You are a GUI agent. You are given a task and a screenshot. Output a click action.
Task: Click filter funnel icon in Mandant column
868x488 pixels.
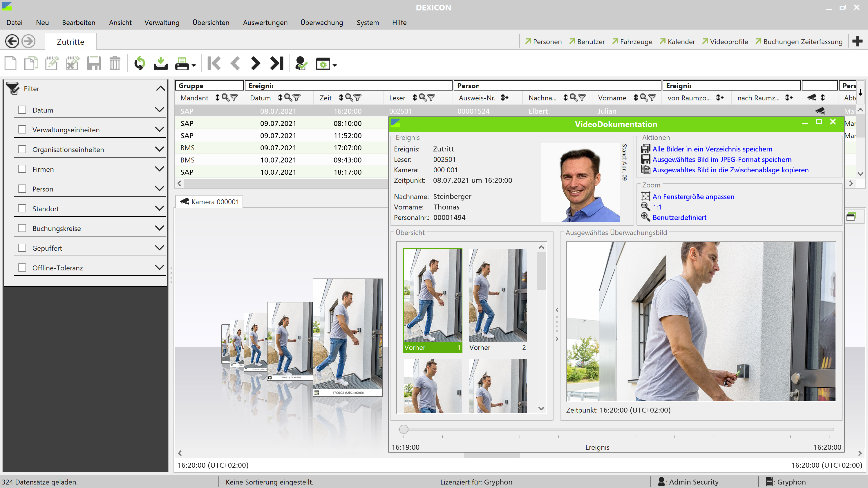coord(234,98)
